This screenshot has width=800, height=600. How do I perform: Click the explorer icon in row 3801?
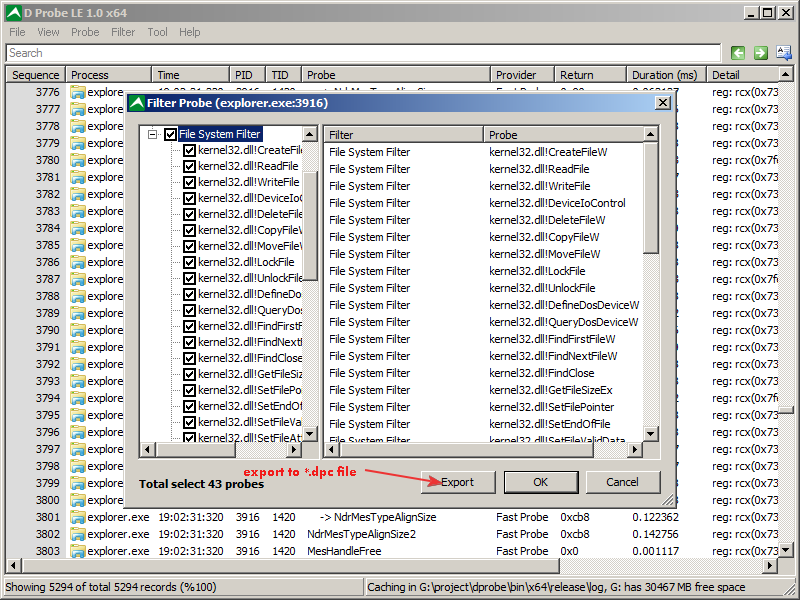[x=78, y=517]
